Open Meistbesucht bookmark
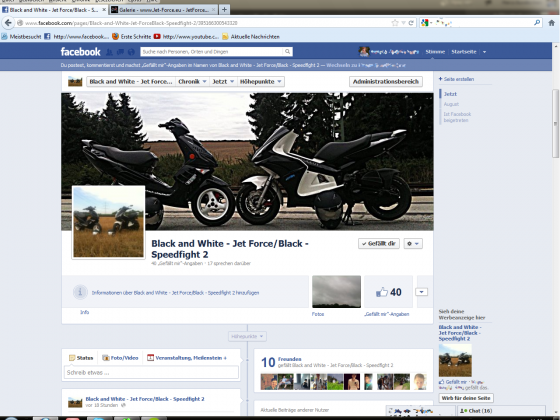This screenshot has height=420, width=560. point(21,36)
